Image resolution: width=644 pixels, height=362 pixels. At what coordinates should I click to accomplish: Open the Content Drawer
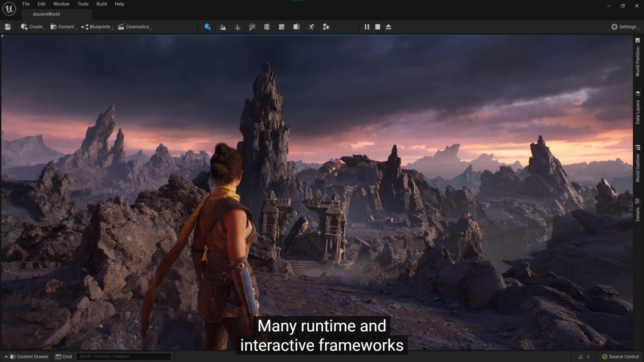coord(27,357)
